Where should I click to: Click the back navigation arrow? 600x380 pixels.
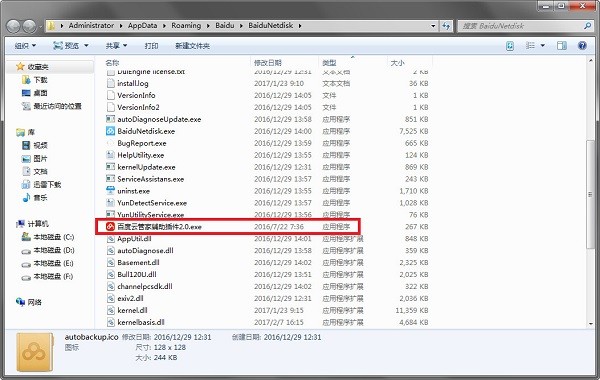pyautogui.click(x=13, y=26)
